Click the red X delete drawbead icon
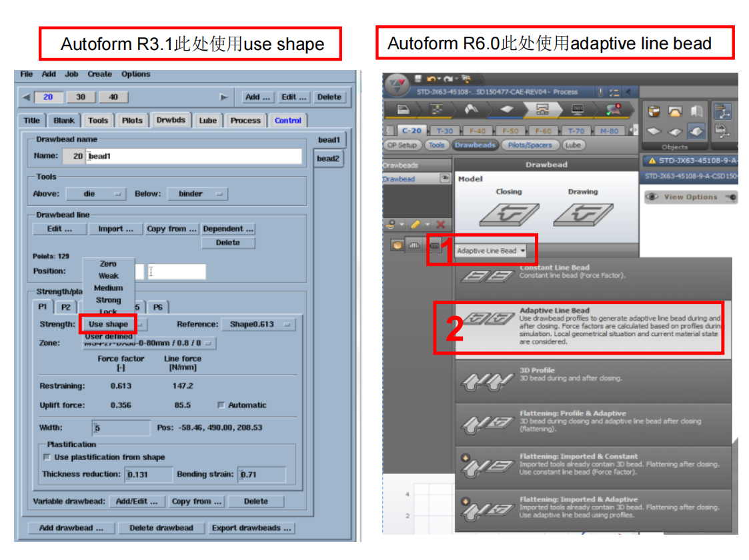Screen dimensions: 749x560 click(440, 225)
